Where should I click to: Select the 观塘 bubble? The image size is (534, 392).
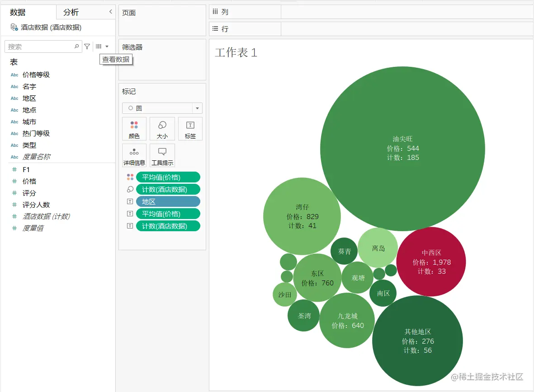[358, 278]
